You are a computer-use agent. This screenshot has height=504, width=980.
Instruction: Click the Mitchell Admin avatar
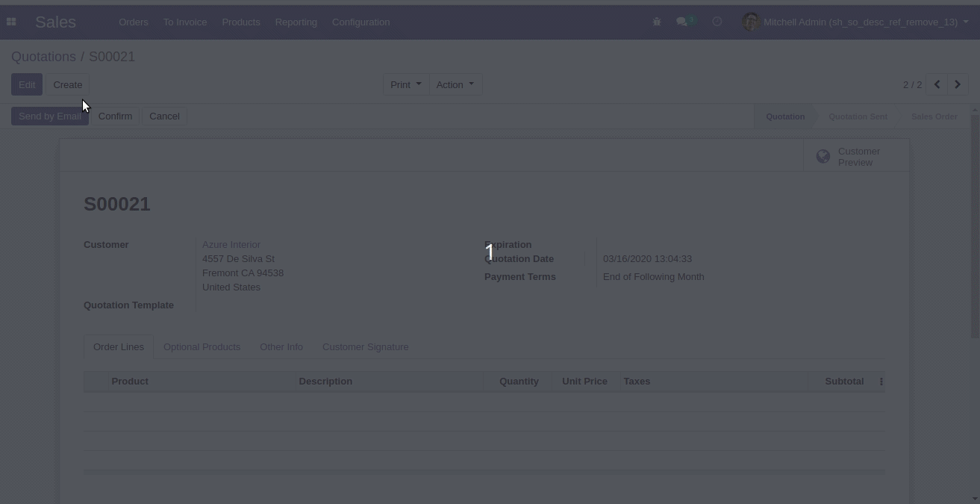(751, 22)
